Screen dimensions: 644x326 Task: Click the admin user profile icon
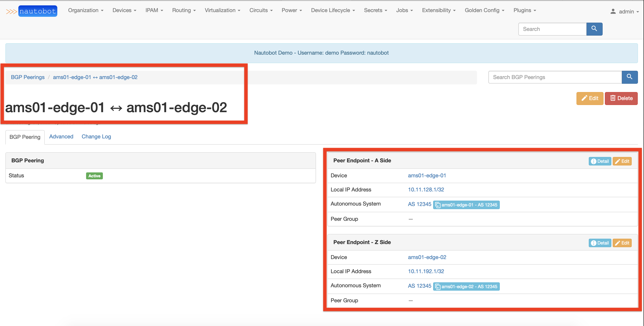pos(613,11)
